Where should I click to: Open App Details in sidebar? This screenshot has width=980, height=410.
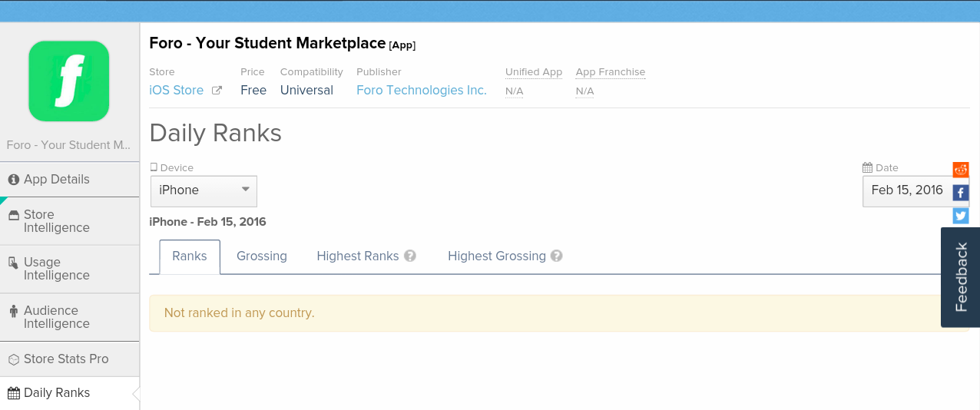[57, 180]
